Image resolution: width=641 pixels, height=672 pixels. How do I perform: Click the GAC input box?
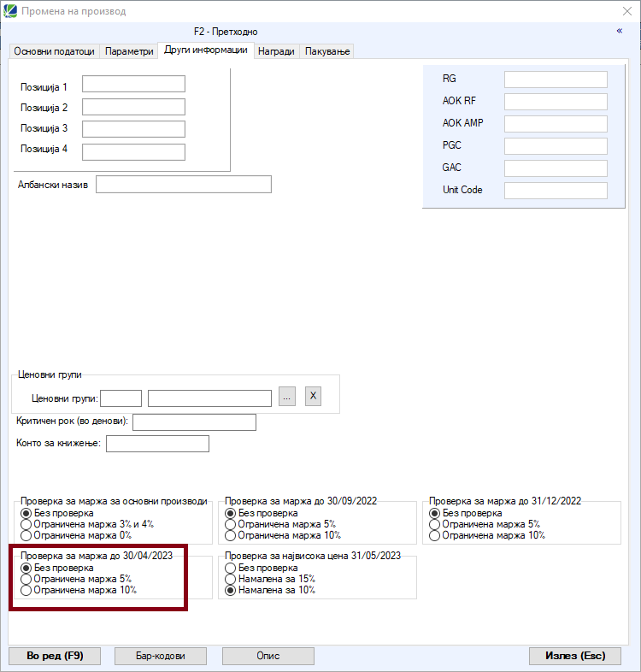tap(556, 168)
